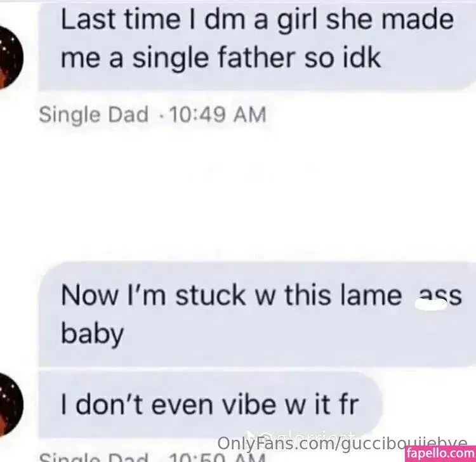Click the white smudge over the word 'ass'

(x=431, y=305)
